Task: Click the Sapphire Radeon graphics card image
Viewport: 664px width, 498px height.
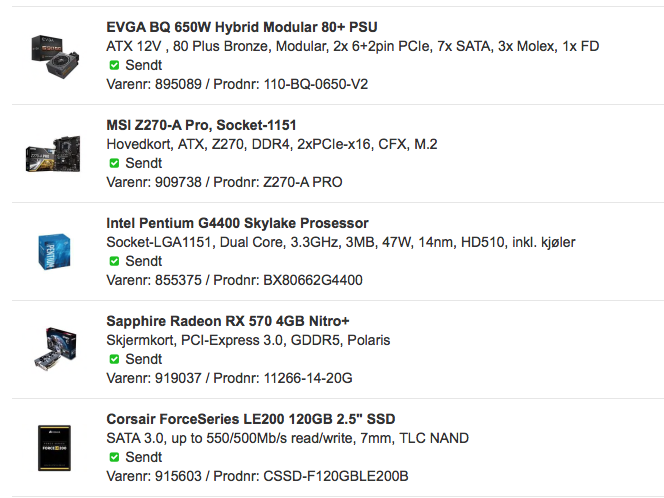Action: [x=55, y=349]
